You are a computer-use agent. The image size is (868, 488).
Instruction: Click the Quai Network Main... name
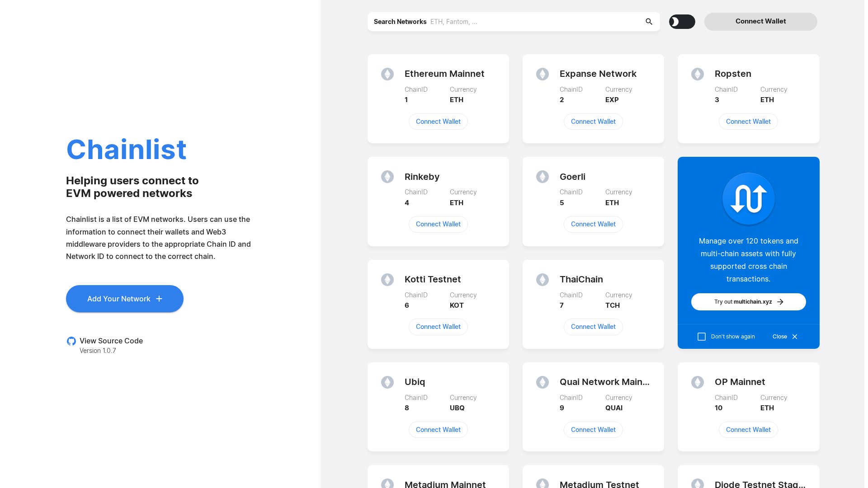pos(604,382)
